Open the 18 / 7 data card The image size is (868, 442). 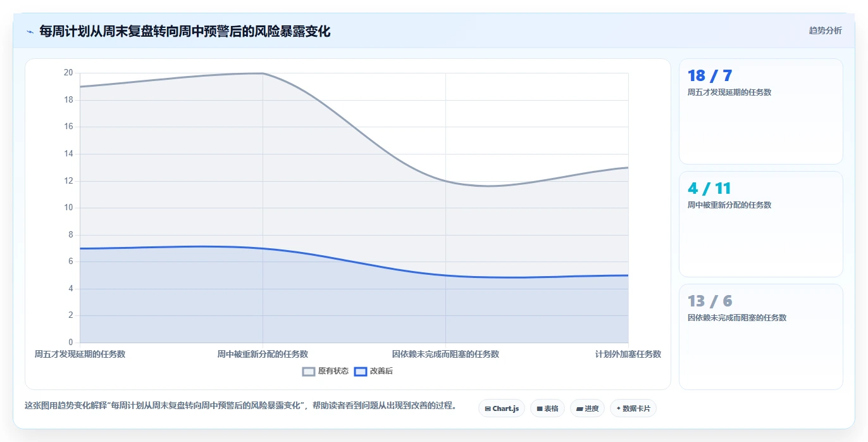760,111
